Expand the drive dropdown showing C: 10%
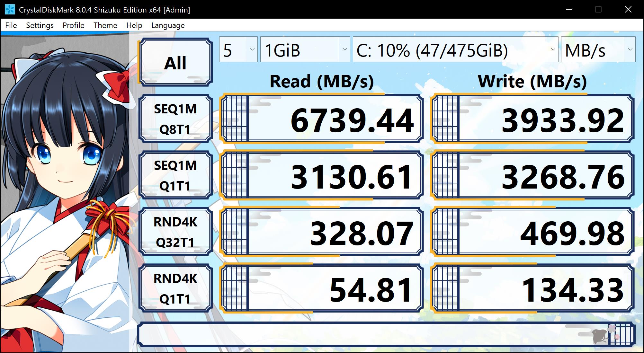Image resolution: width=644 pixels, height=353 pixels. [455, 49]
